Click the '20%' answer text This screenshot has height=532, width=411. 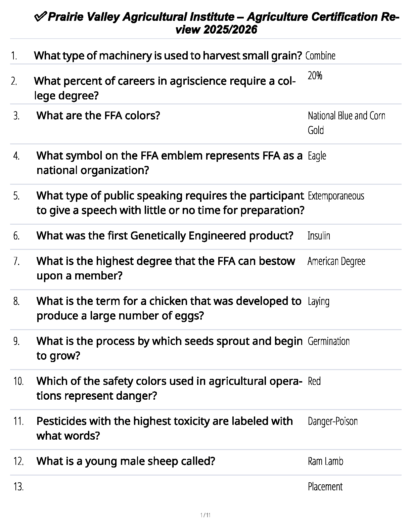pos(315,76)
